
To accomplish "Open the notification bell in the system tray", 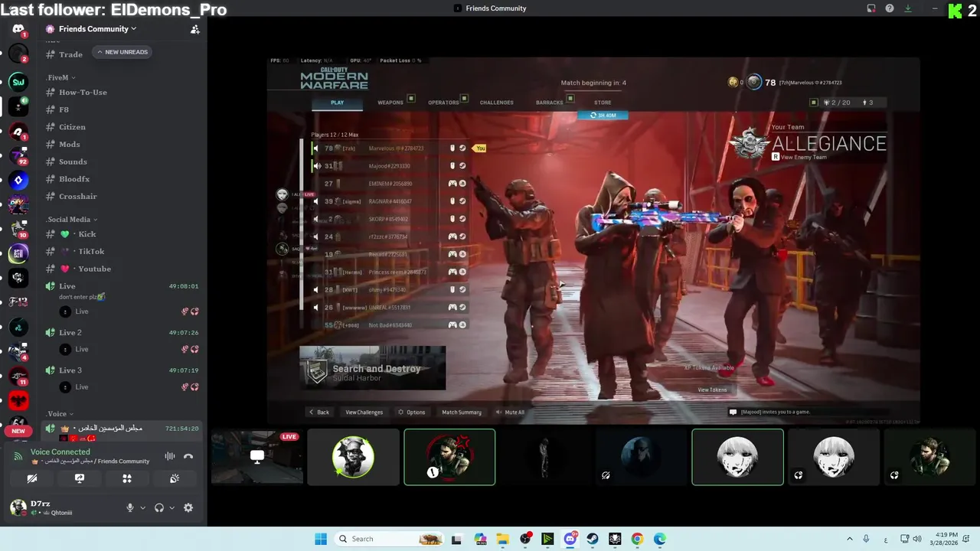I will [x=967, y=539].
